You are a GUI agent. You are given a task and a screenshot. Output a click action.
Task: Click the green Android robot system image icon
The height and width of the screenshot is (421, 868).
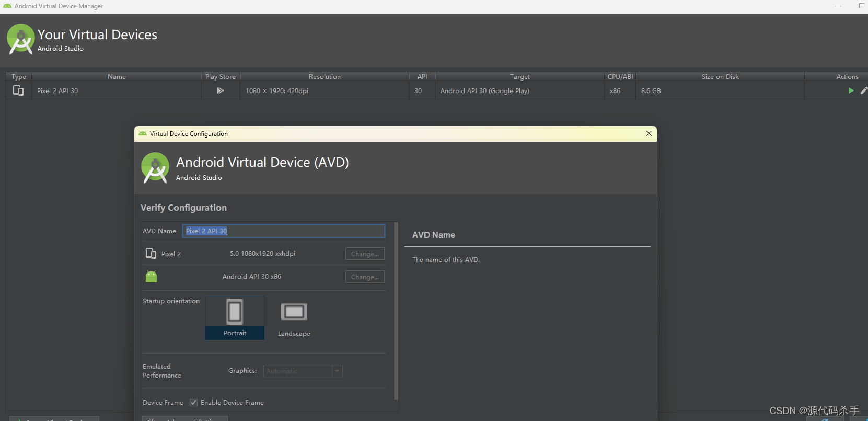[152, 277]
